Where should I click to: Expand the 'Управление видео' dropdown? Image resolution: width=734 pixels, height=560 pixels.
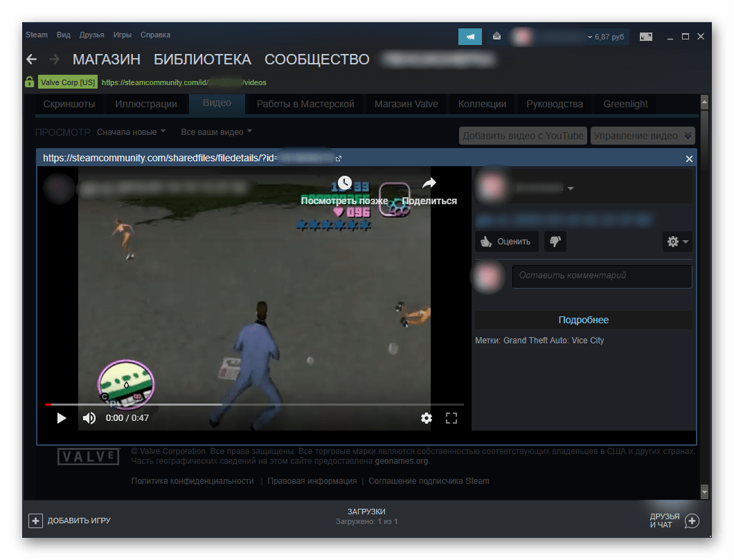[x=642, y=136]
